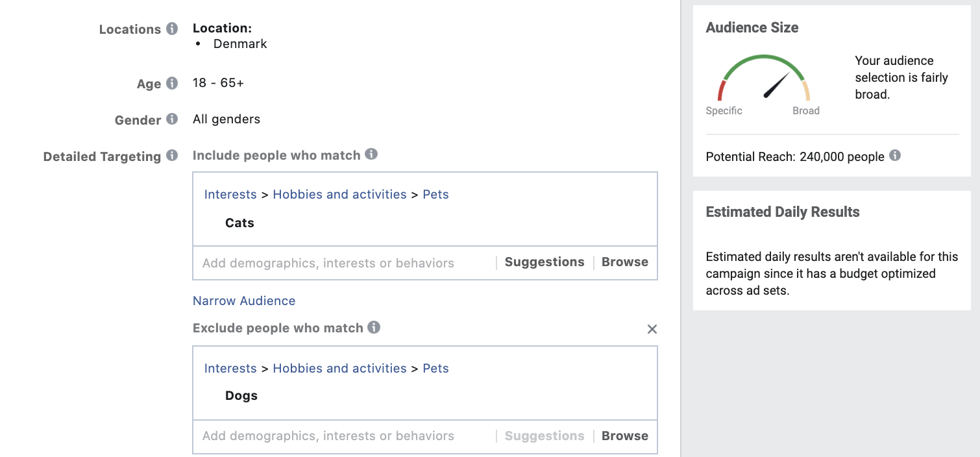
Task: Remove the Exclude people section with X
Action: (x=652, y=329)
